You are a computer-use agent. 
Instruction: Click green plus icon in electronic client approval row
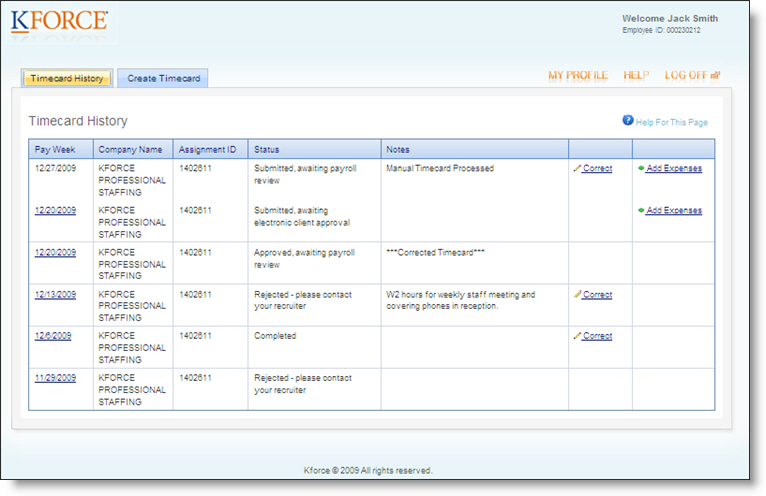coord(641,210)
